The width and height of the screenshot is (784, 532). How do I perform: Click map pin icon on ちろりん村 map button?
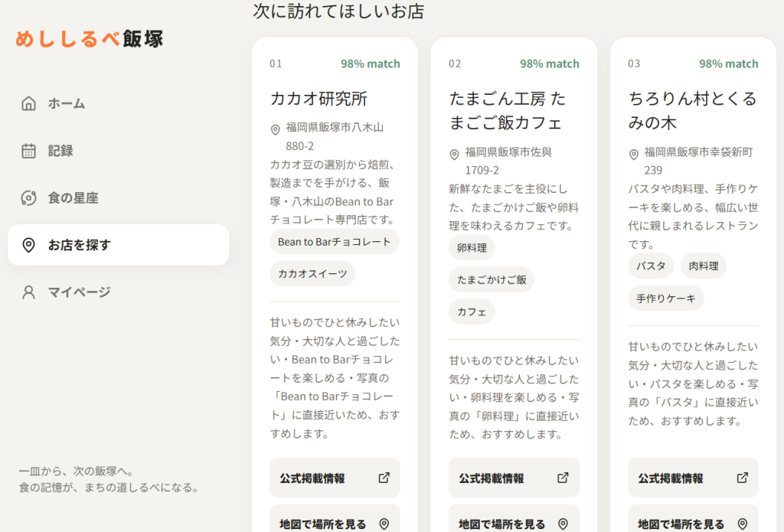click(x=743, y=524)
